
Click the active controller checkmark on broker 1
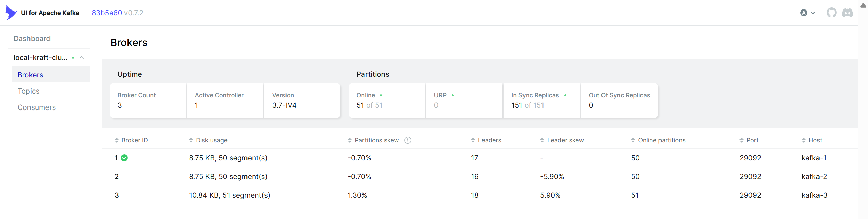click(x=124, y=158)
